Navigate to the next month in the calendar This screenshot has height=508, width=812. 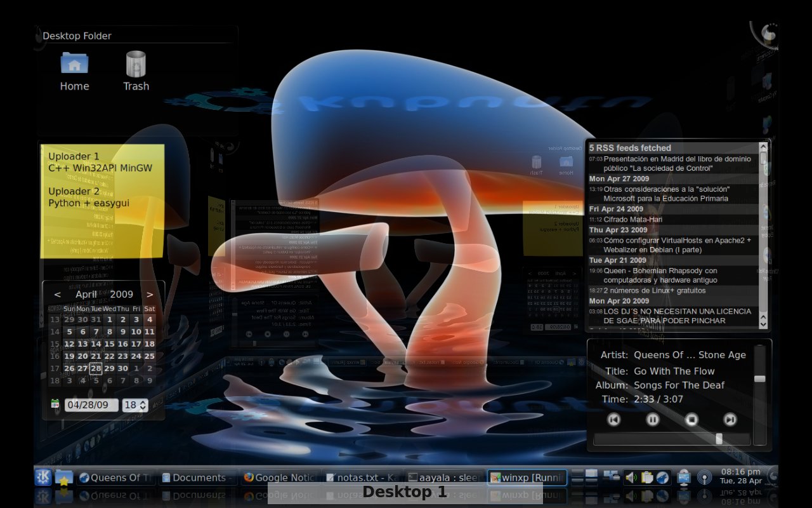click(150, 294)
